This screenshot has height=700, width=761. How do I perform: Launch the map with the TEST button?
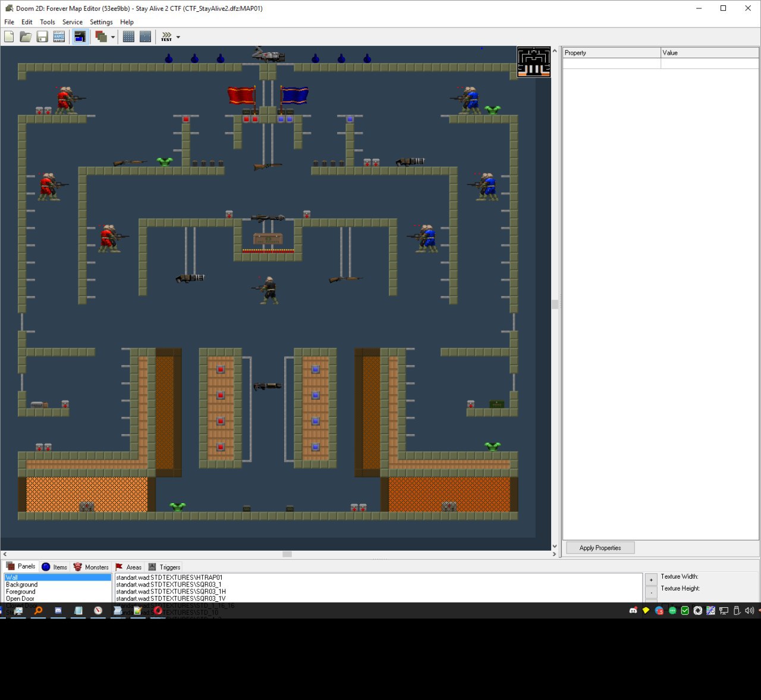coord(166,37)
